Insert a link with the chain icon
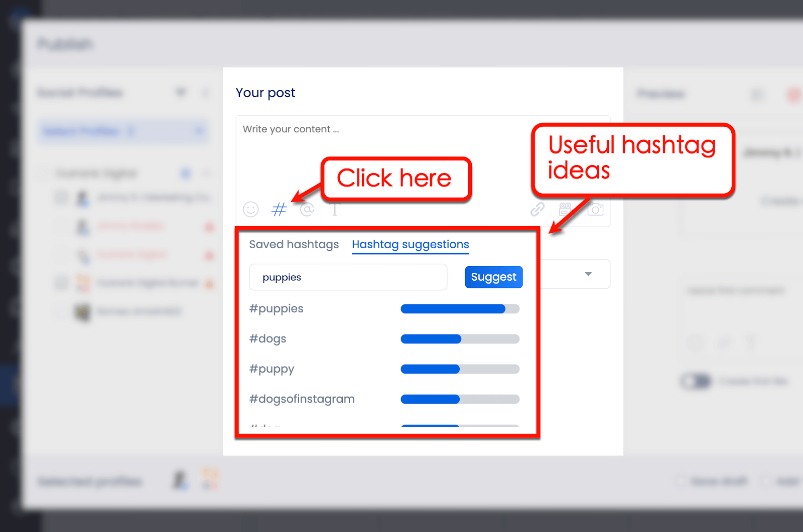803x532 pixels. (538, 209)
